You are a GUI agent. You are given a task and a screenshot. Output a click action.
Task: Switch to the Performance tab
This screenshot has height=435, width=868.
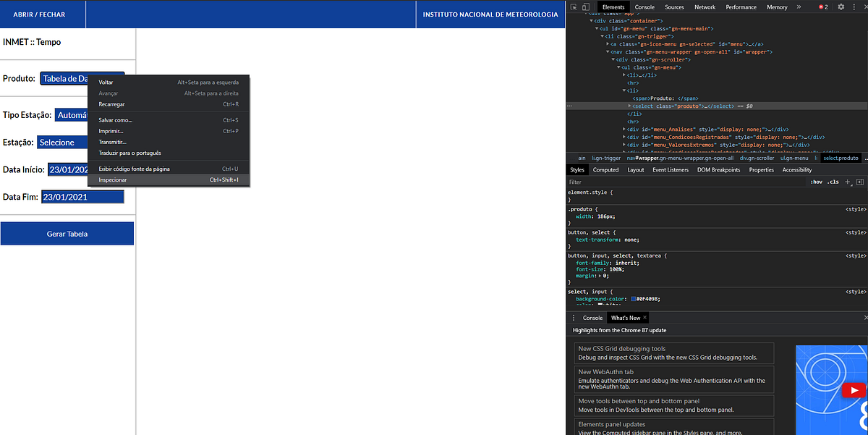[741, 7]
